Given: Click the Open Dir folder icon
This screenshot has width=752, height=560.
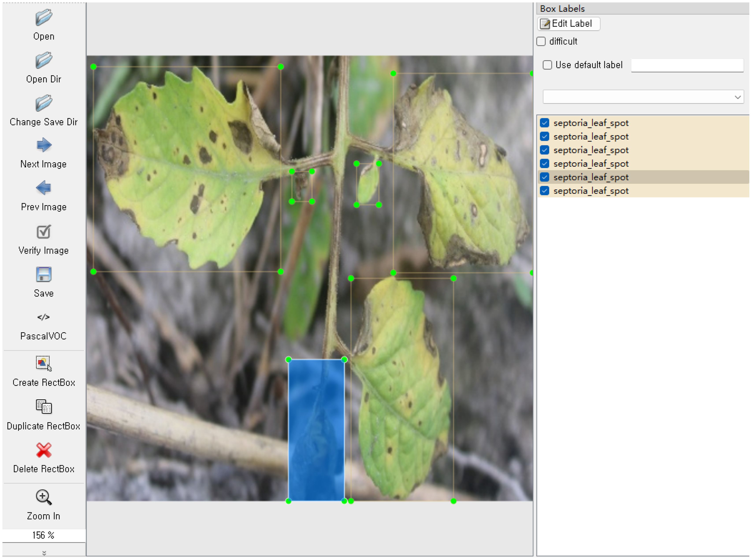Looking at the screenshot, I should point(43,60).
